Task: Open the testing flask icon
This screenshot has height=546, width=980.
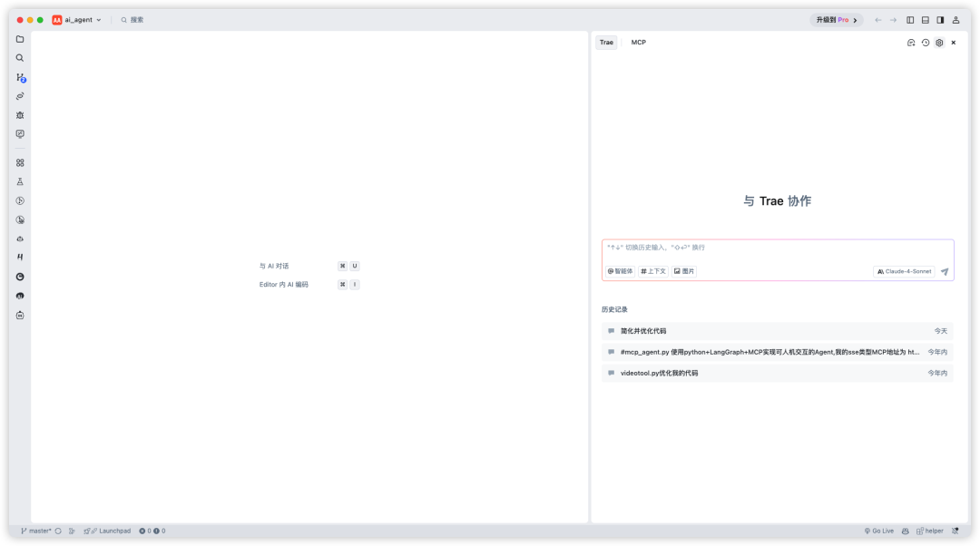Action: coord(20,181)
